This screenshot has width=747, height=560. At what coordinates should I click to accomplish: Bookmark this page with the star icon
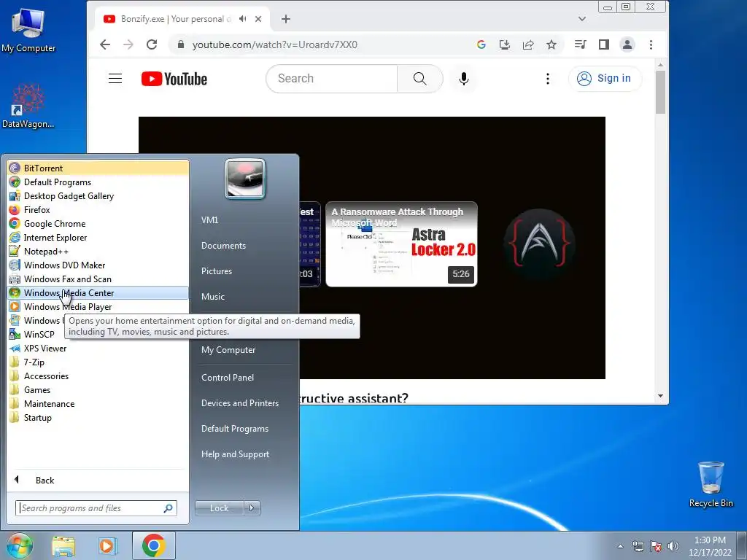551,44
